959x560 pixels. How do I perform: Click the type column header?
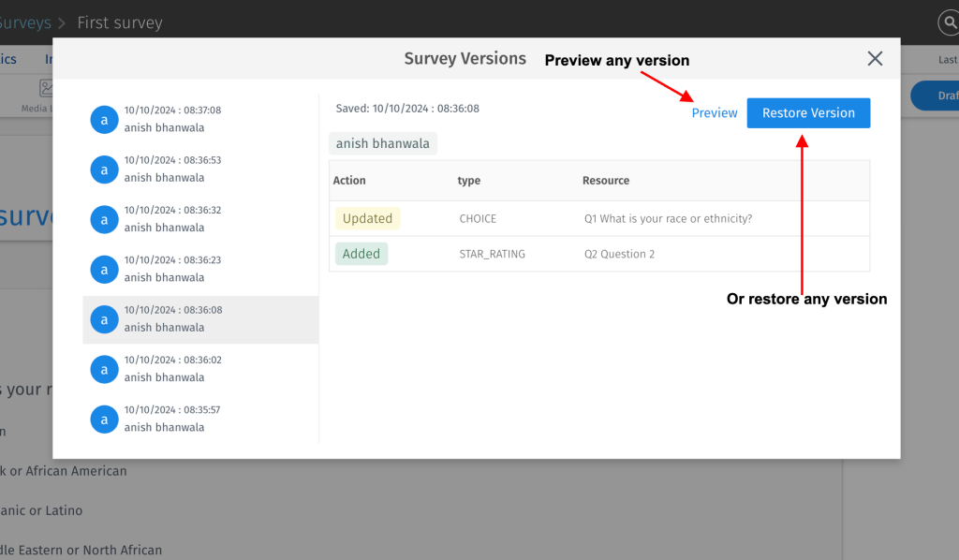pyautogui.click(x=469, y=181)
